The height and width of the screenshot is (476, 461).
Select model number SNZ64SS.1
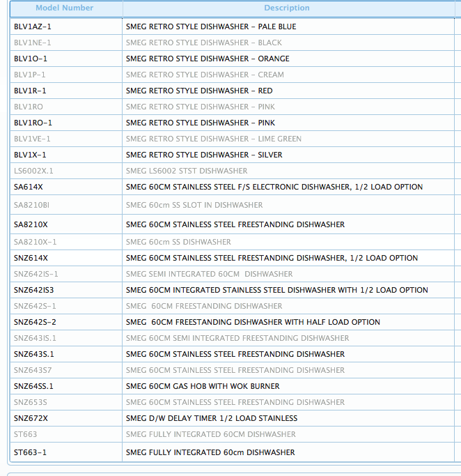click(33, 387)
